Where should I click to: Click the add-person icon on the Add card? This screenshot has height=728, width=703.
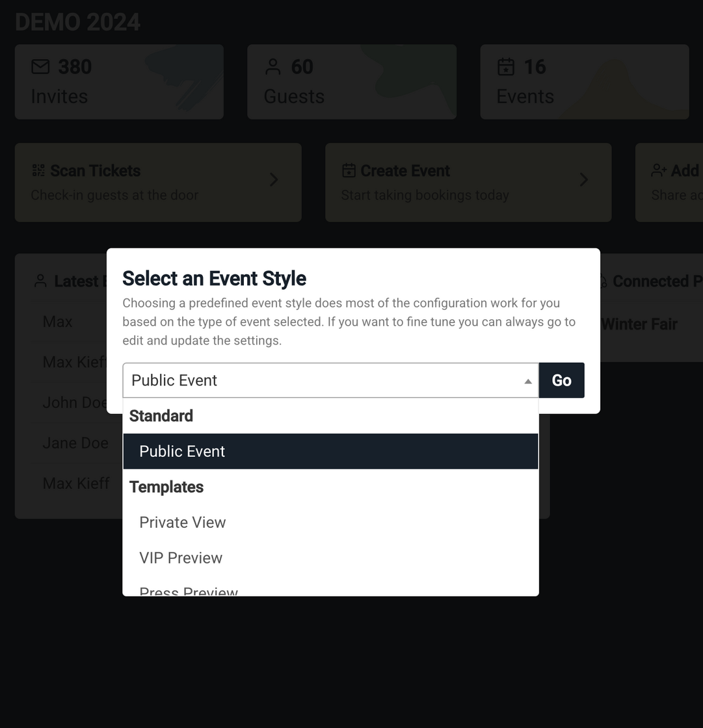tap(659, 170)
